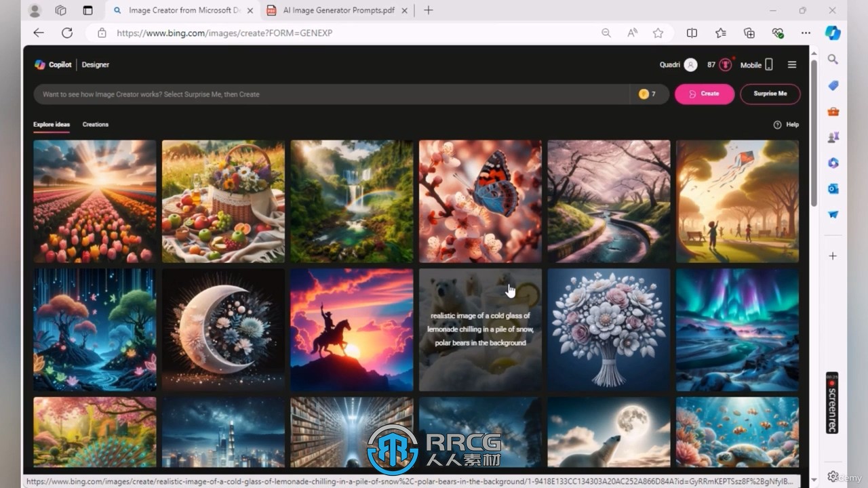Open the workspaces icon in title bar
This screenshot has height=488, width=868.
61,10
